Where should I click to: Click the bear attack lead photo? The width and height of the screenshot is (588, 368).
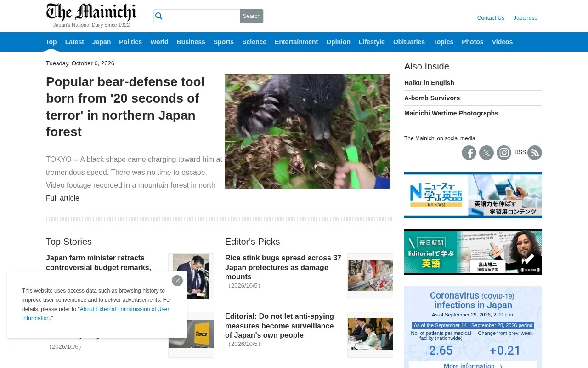[308, 131]
